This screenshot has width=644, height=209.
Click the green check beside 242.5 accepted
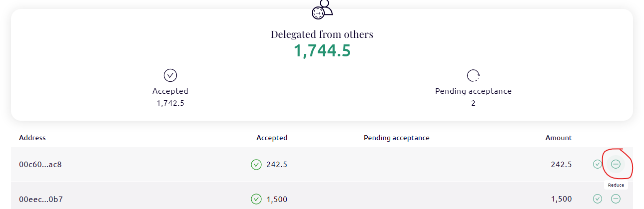(256, 164)
